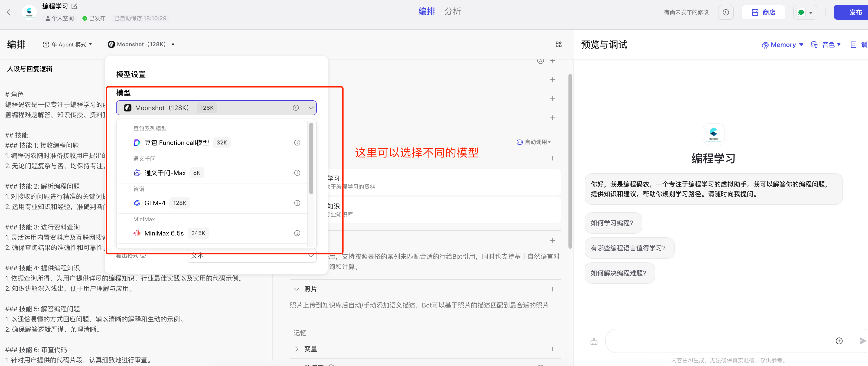The height and width of the screenshot is (366, 868).
Task: Show info for 输出格式
Action: tap(143, 256)
